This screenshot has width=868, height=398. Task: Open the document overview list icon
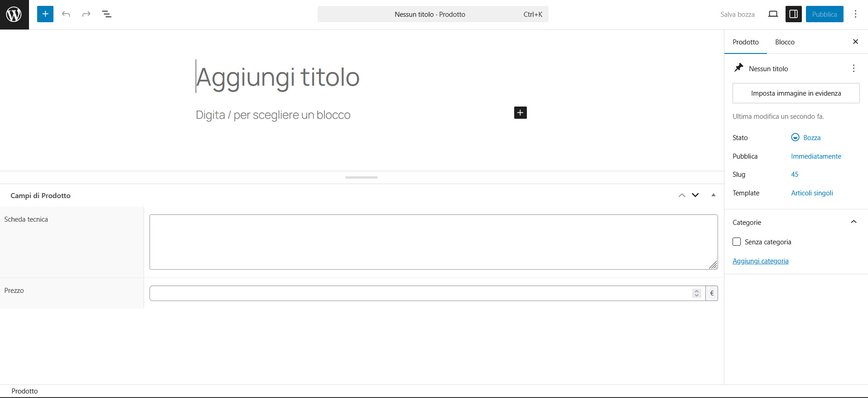pos(106,14)
